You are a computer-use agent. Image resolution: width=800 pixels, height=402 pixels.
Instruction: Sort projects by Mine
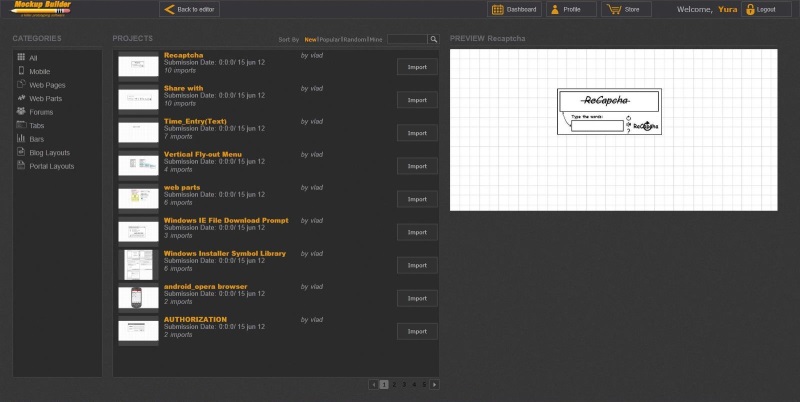[x=376, y=39]
